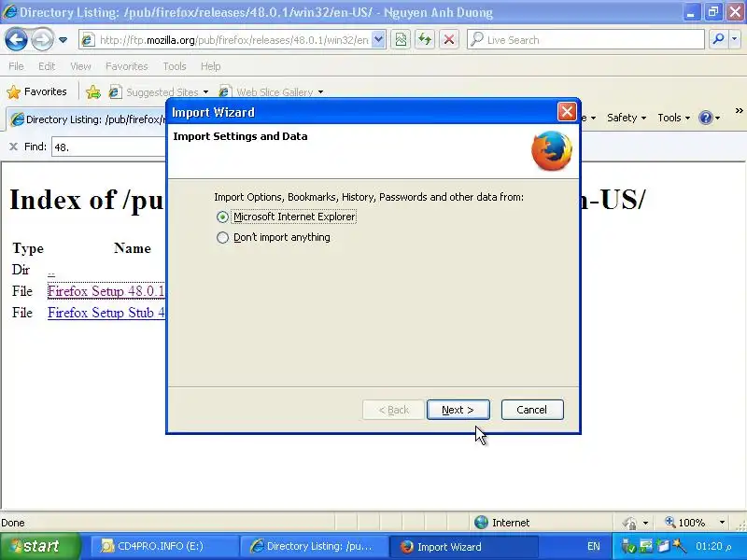Open zoom level 100% dropdown
The height and width of the screenshot is (560, 747).
722,523
